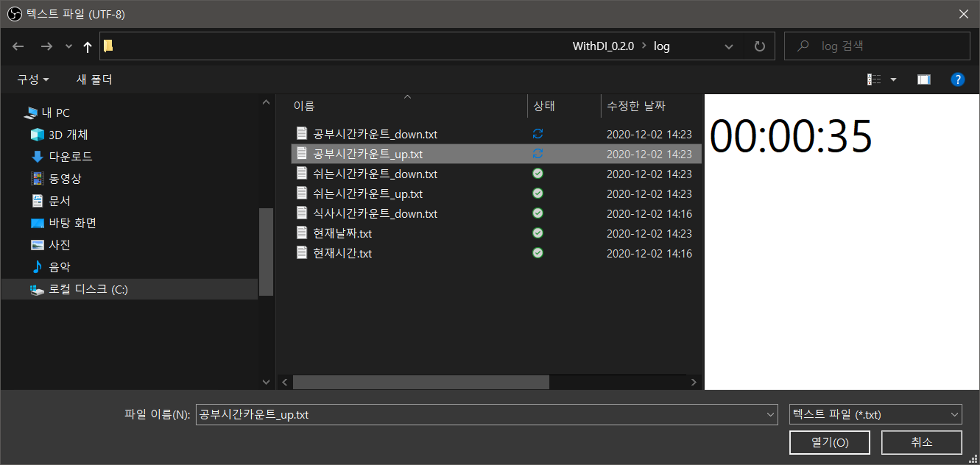Click the OBS logo in the title bar

click(x=14, y=14)
